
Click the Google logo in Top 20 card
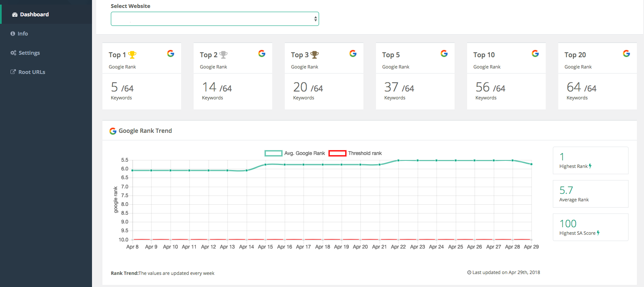click(626, 53)
